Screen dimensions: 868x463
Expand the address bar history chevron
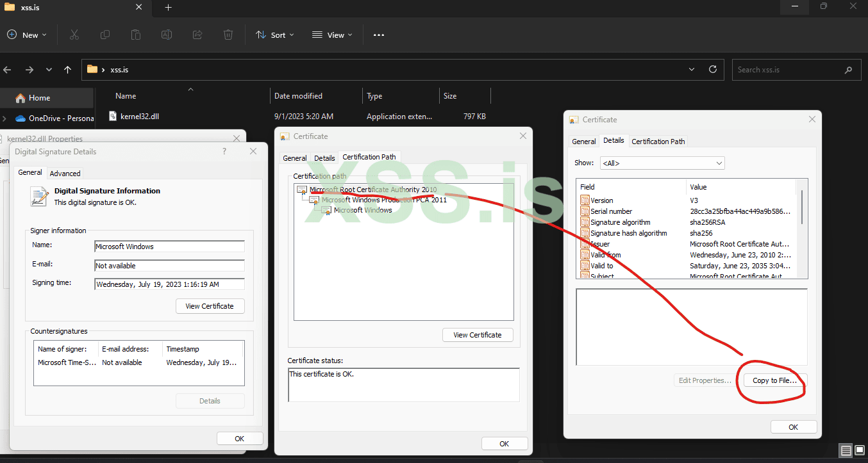[x=692, y=69]
